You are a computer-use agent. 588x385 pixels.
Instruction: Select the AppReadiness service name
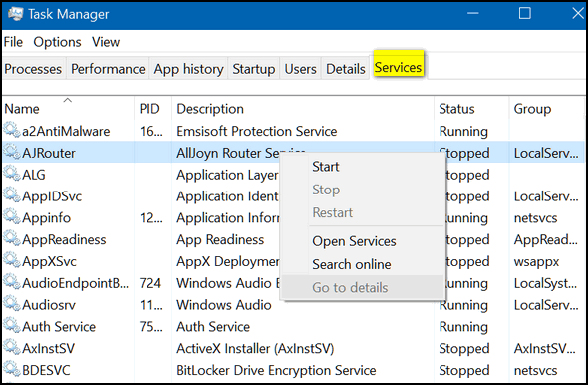[64, 239]
